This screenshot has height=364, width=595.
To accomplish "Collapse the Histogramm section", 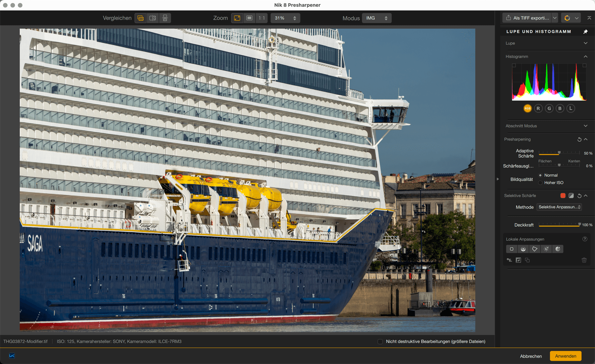I will (x=585, y=56).
